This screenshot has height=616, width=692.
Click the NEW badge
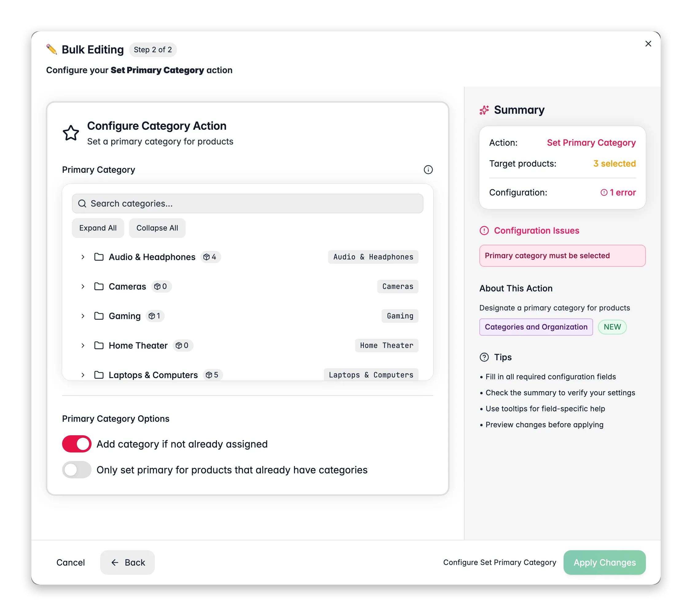(x=612, y=327)
